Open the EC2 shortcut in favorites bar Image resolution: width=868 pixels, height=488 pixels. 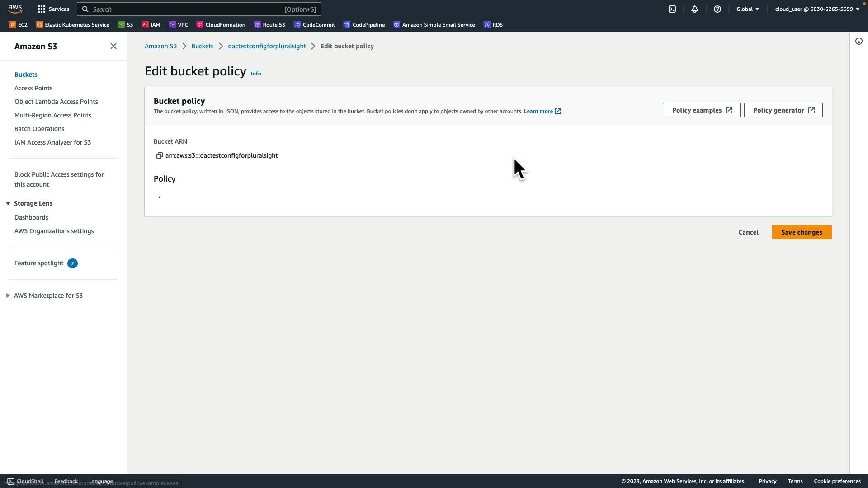tap(18, 25)
